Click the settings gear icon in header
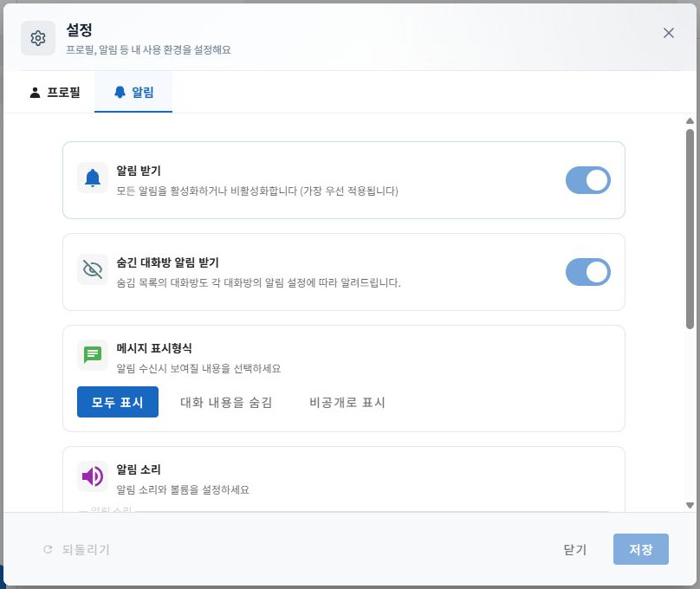 point(38,38)
